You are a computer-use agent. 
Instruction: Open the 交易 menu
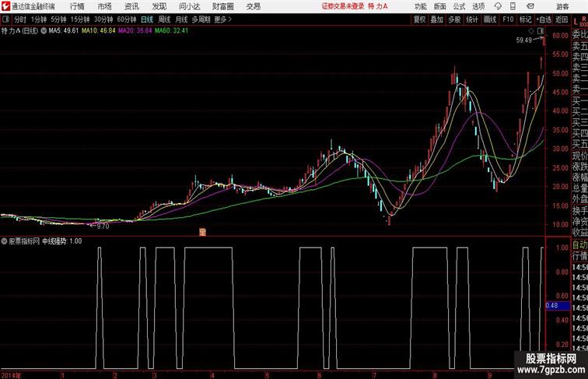(x=253, y=6)
